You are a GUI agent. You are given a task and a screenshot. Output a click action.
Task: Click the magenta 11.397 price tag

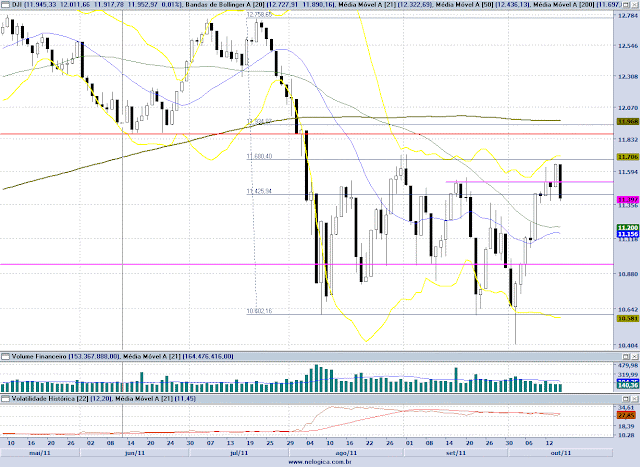tap(628, 200)
